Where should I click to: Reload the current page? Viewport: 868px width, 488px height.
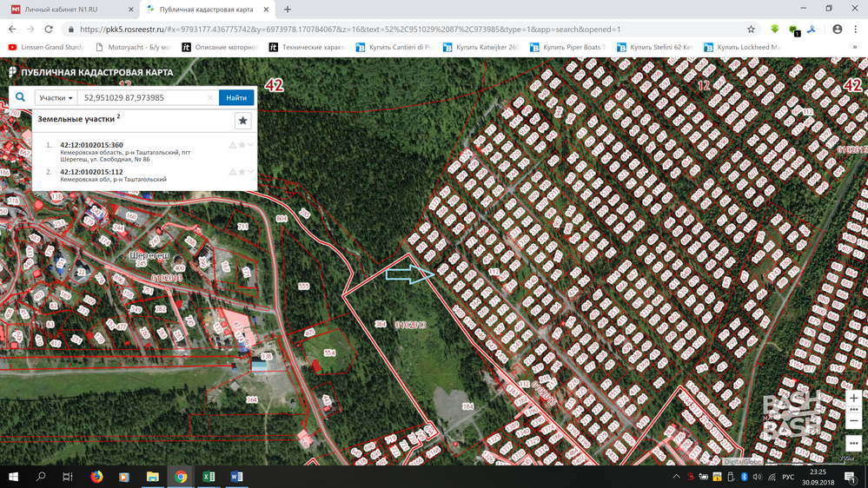[x=49, y=30]
